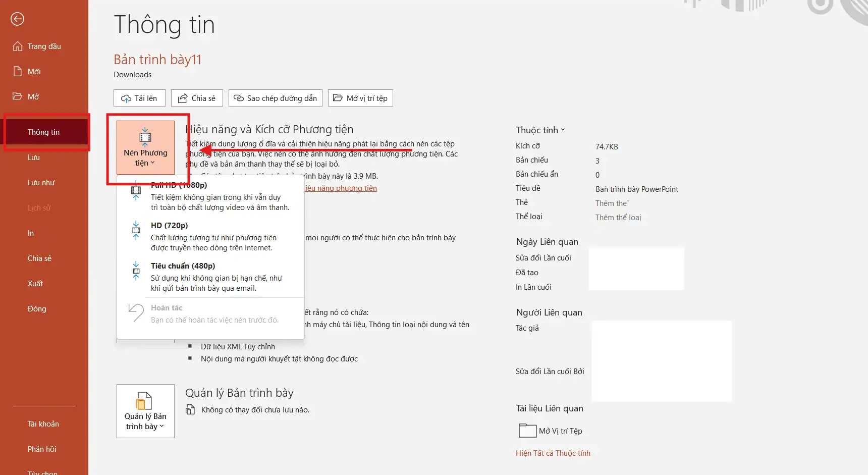Select Mới to create new presentation
The image size is (868, 475).
(34, 72)
